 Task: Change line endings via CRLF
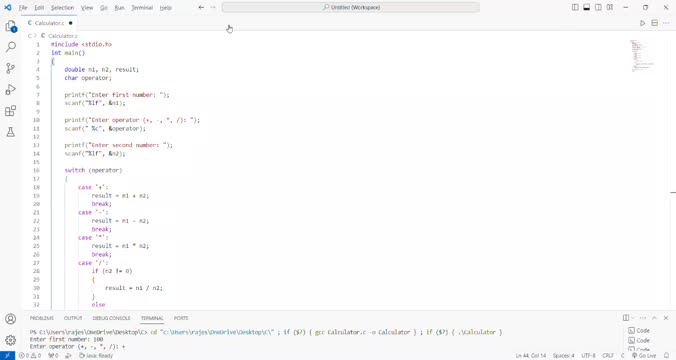[608, 356]
